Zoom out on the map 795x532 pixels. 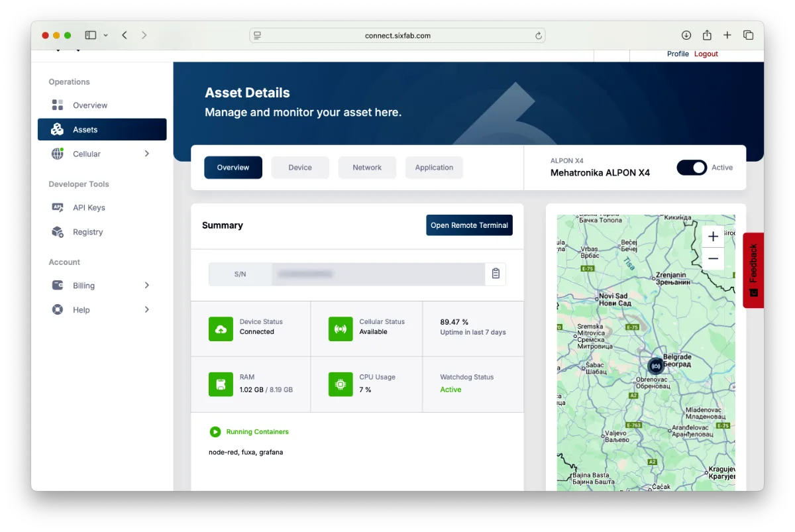coord(713,259)
